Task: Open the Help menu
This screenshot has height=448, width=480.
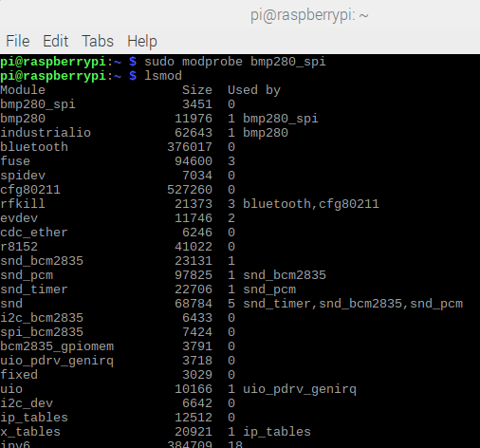Action: coord(142,42)
